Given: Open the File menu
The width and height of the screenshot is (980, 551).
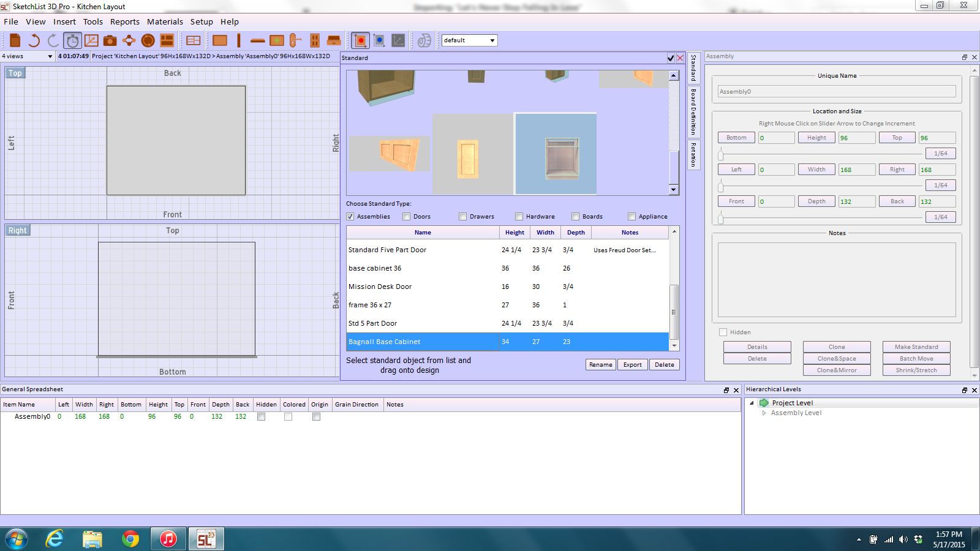Looking at the screenshot, I should pyautogui.click(x=11, y=21).
